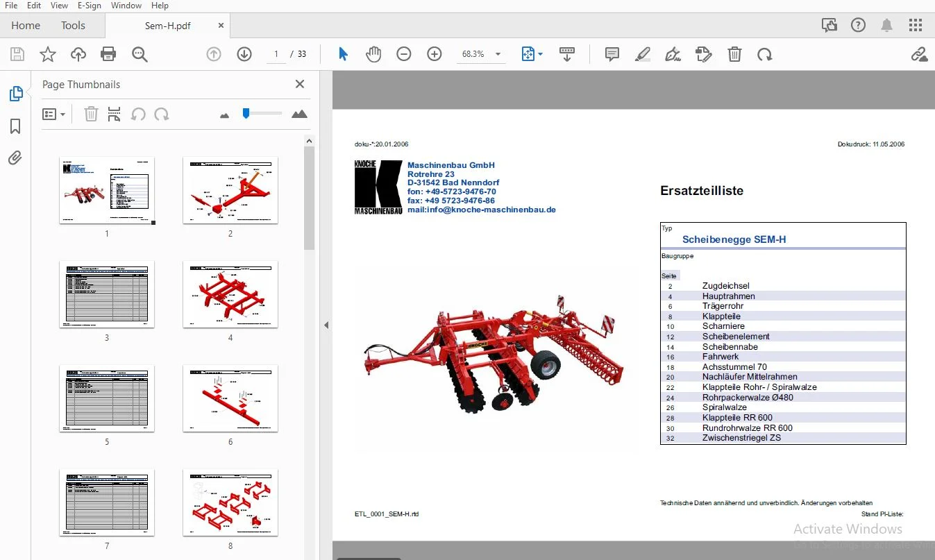Select page 2 thumbnail
The height and width of the screenshot is (560, 935).
point(230,190)
